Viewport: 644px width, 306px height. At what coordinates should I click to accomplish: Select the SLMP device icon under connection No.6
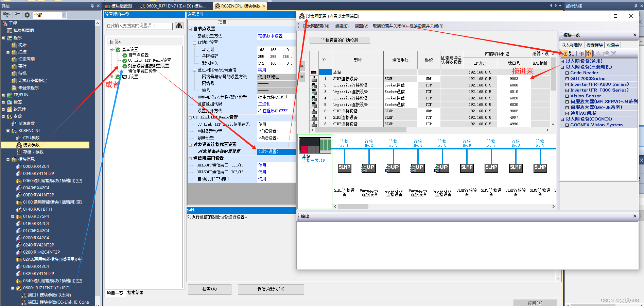(x=467, y=168)
